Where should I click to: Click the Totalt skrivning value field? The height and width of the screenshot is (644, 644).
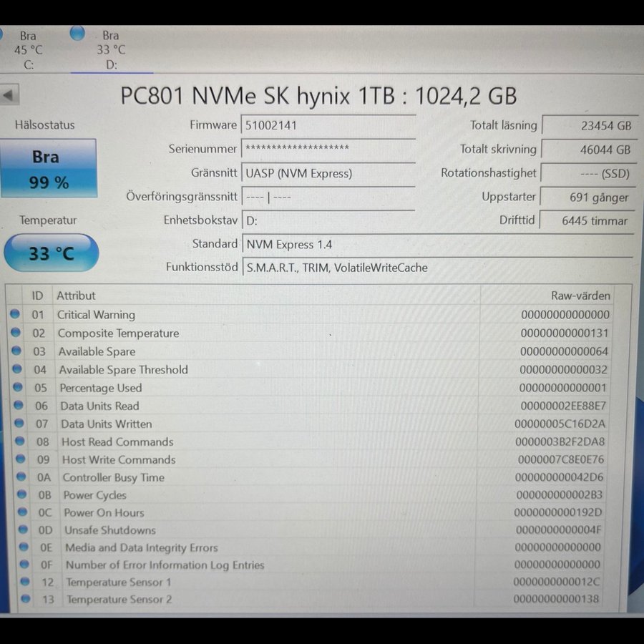tap(588, 150)
